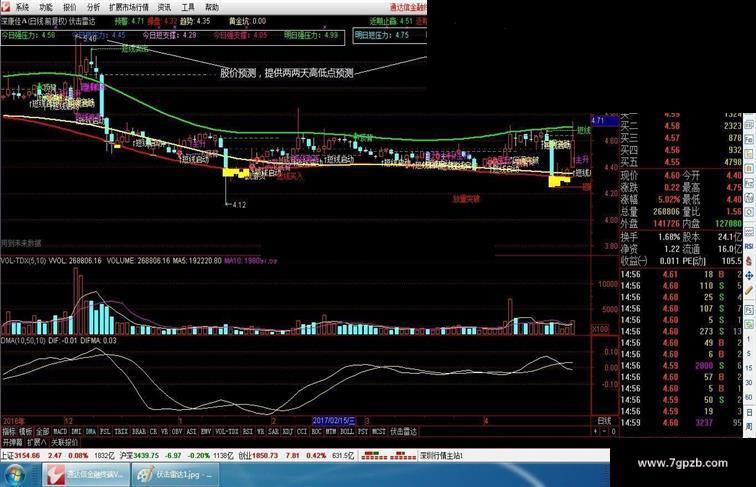Open the 系统 menu
This screenshot has height=487, width=756.
point(21,7)
